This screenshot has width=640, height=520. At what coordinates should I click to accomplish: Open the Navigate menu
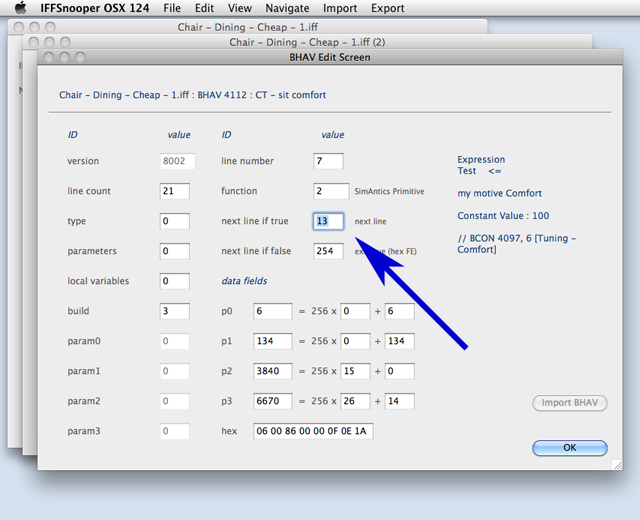tap(287, 8)
